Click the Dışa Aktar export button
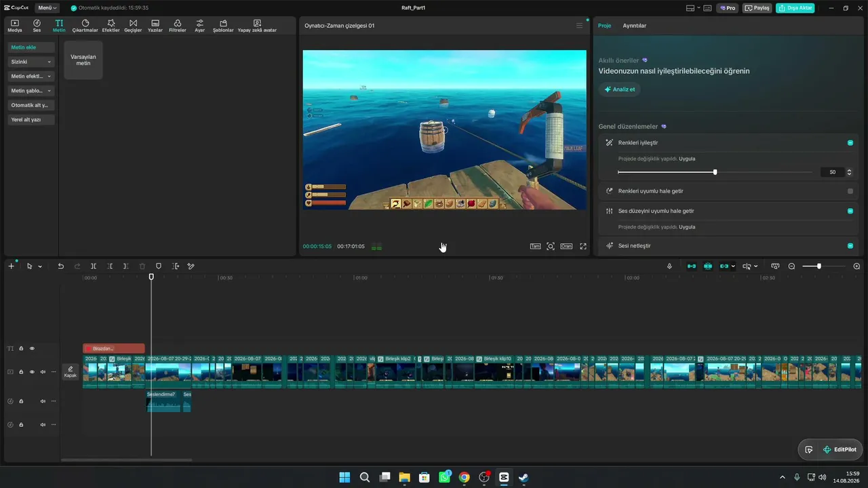 795,8
